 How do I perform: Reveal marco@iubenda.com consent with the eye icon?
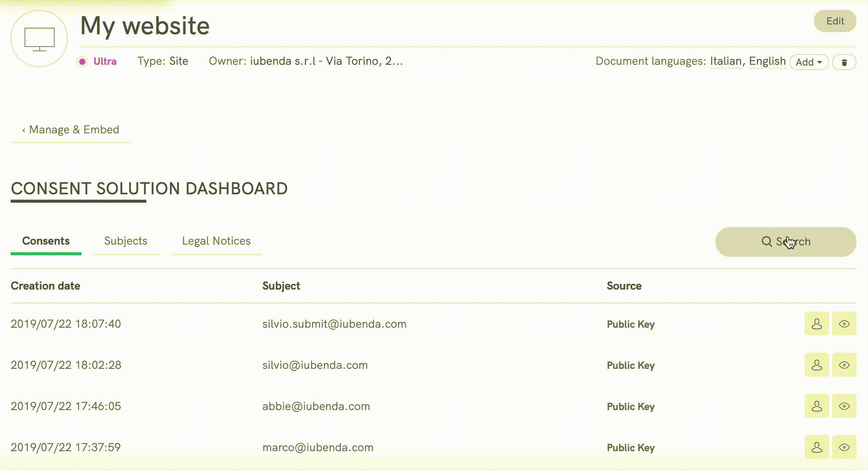844,447
